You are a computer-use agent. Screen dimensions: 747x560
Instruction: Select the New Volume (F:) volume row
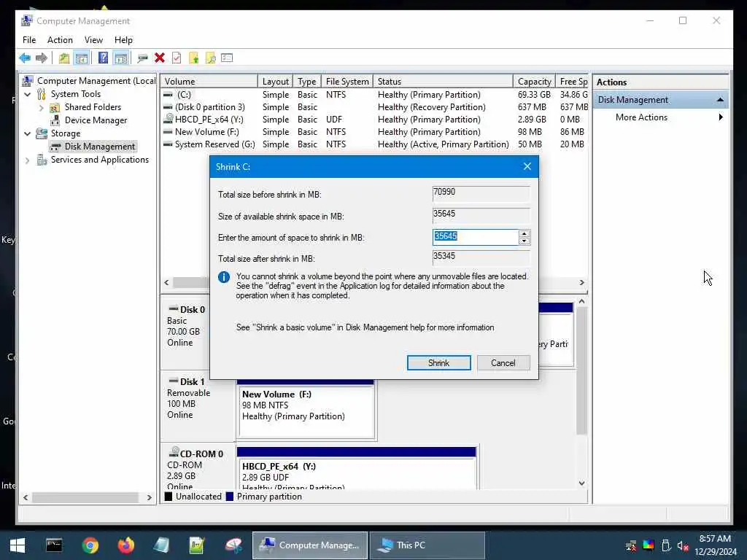(374, 132)
